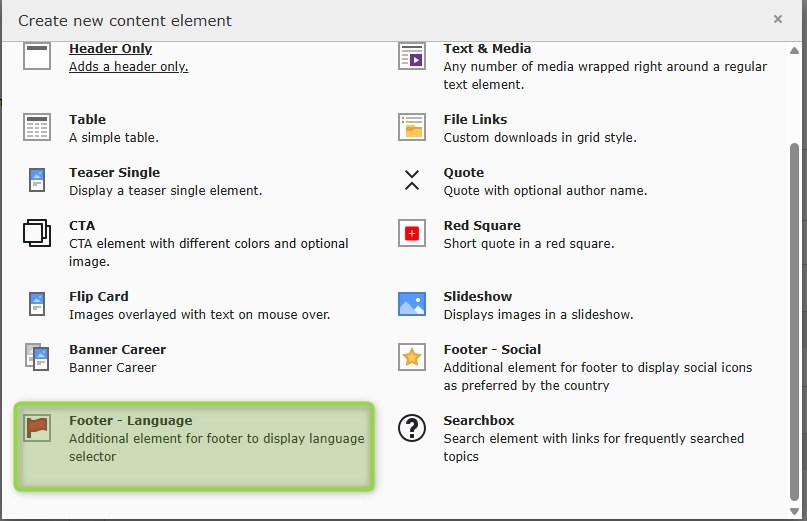Click the Table element icon
This screenshot has height=521, width=807.
(x=37, y=127)
